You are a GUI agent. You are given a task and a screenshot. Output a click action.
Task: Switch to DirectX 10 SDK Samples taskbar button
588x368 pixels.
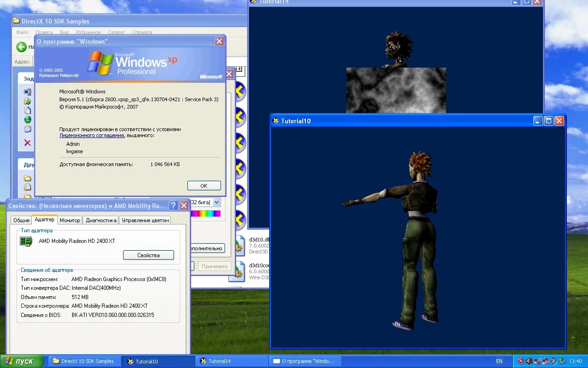tap(85, 361)
